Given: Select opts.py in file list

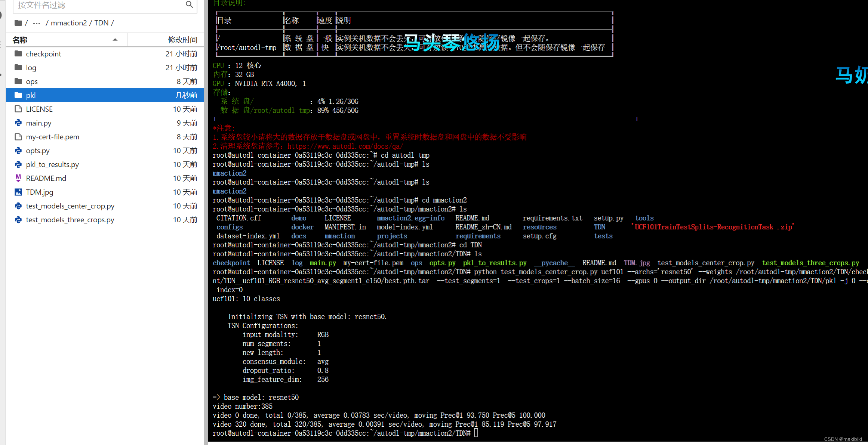Looking at the screenshot, I should [x=38, y=151].
